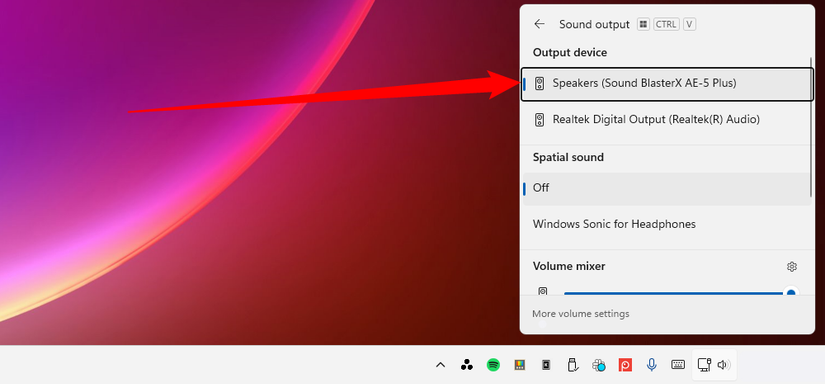The image size is (825, 384).
Task: Click the volume mixer speaker icon
Action: tap(543, 291)
